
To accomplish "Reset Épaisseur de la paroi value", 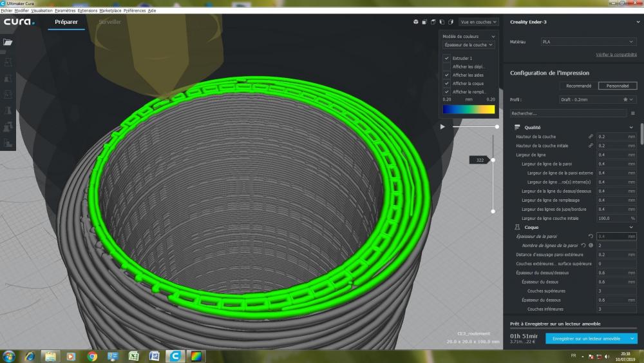I will click(591, 237).
